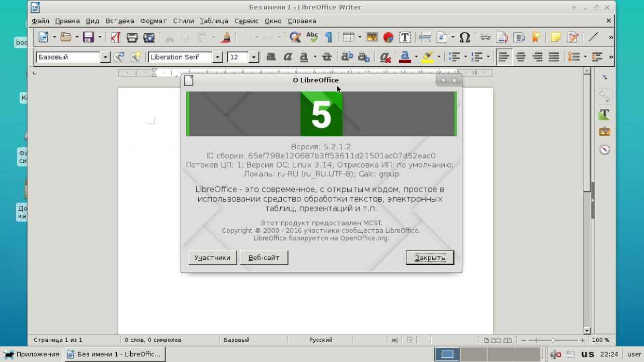This screenshot has width=644, height=362.
Task: Insert a yellow sticky note comment
Action: pos(556,37)
